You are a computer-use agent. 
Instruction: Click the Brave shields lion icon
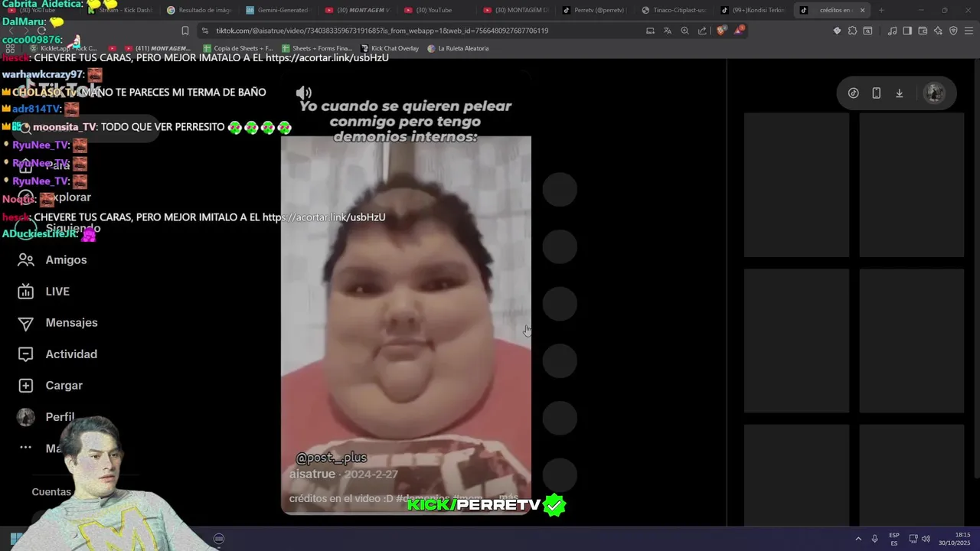click(x=722, y=31)
